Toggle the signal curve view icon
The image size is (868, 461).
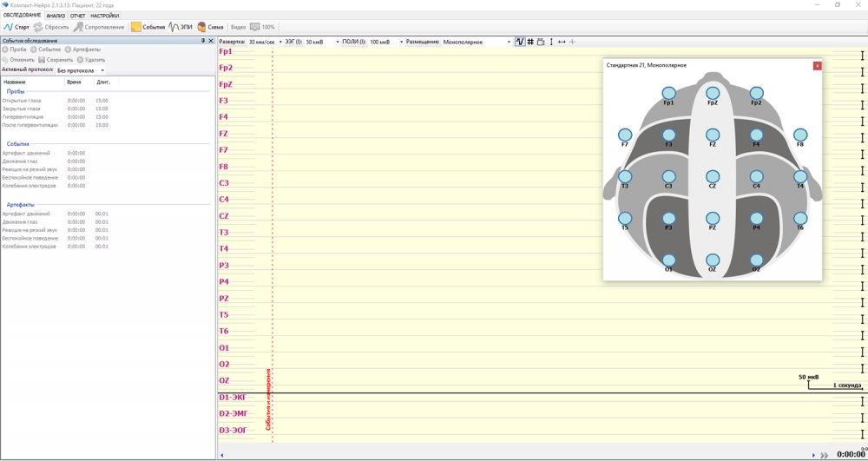click(x=519, y=42)
